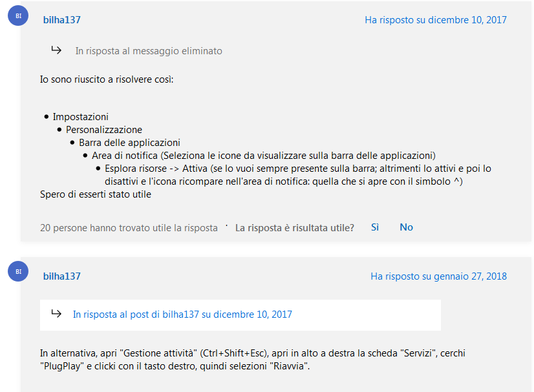Click the 'Esplora risorse -> Attiva' bullet item

[298, 175]
